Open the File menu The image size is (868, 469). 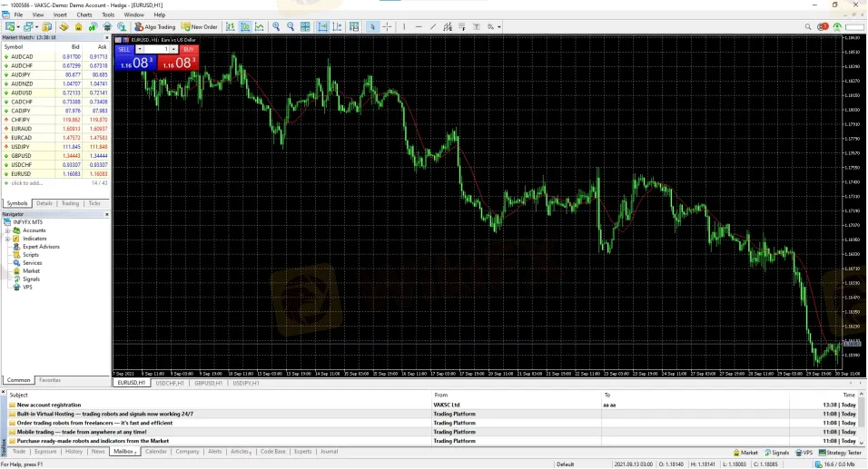point(18,15)
